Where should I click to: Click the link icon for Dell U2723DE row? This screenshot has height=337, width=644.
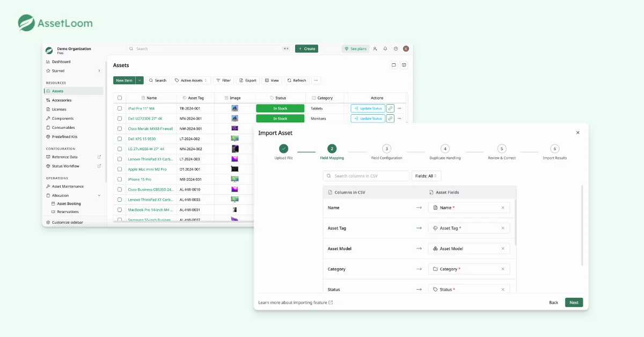(x=390, y=119)
